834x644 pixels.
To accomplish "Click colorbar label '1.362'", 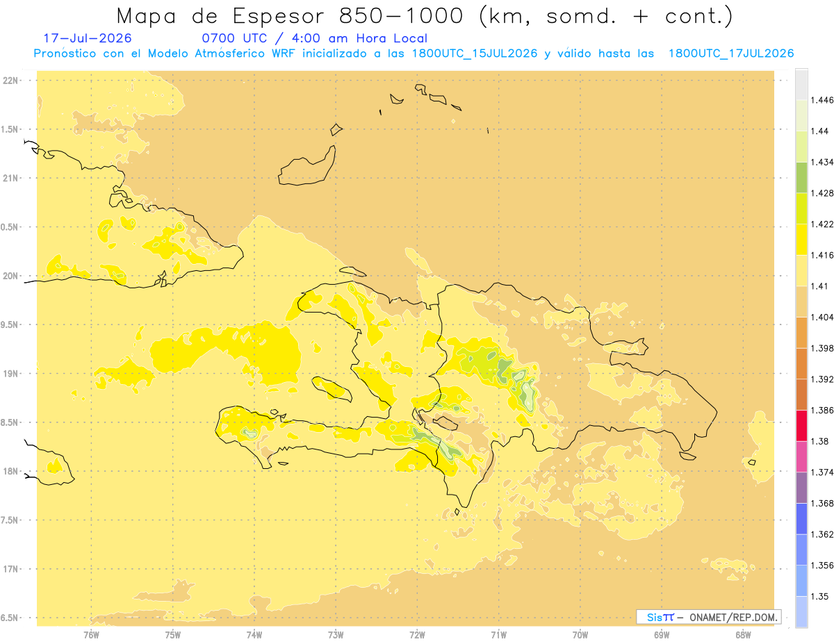I will [824, 534].
